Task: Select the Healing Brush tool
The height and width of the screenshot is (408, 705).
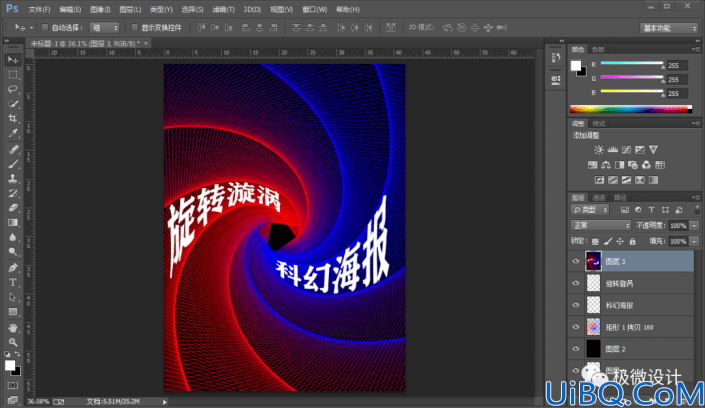Action: pos(13,149)
